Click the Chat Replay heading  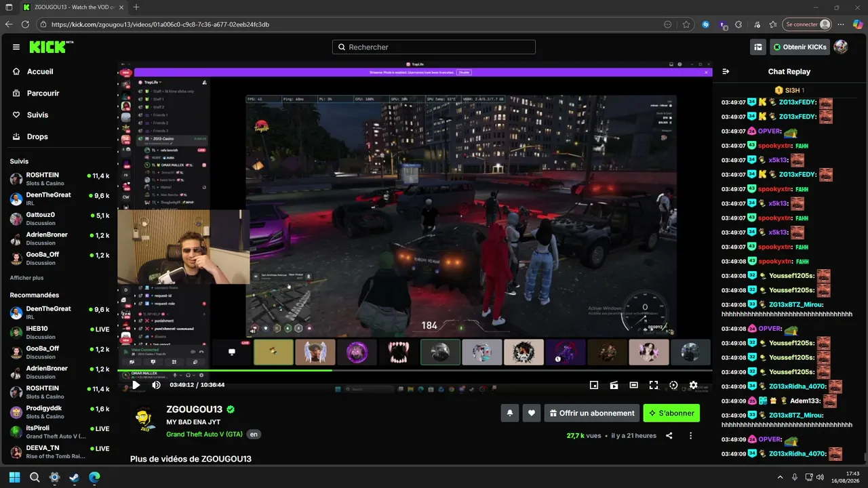789,71
